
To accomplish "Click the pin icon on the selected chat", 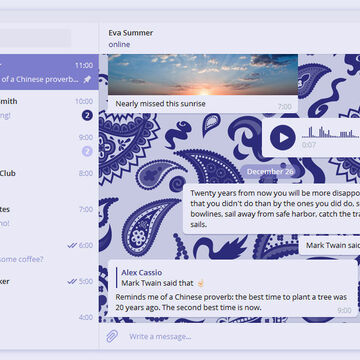I will (x=87, y=79).
